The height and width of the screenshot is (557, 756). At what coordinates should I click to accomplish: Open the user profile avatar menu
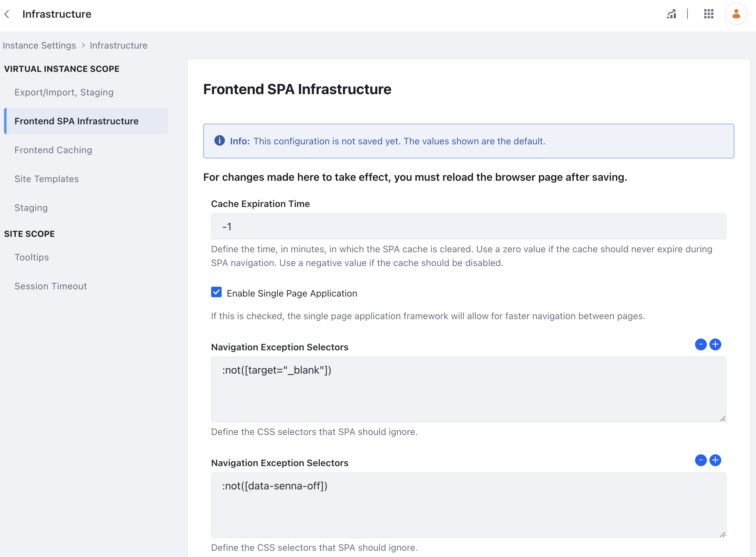click(x=736, y=14)
